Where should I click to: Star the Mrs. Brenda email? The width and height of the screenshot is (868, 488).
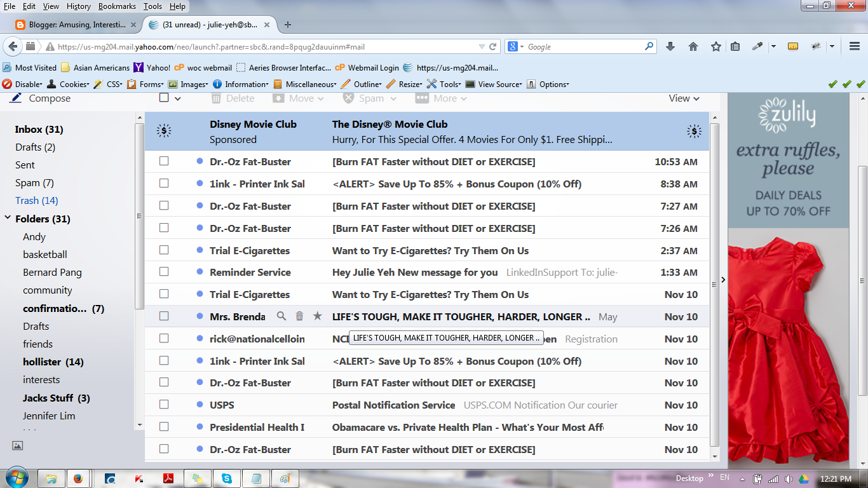point(318,316)
